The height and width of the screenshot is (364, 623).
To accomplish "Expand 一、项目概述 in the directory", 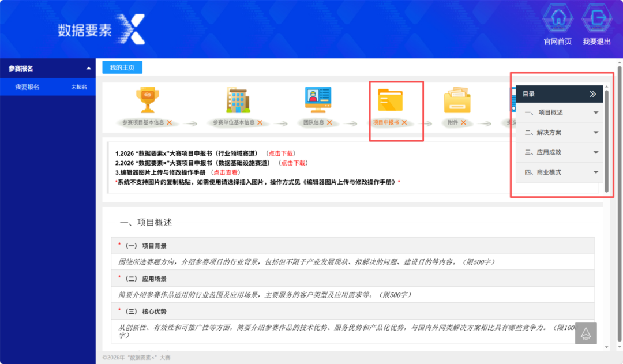I will tap(560, 112).
